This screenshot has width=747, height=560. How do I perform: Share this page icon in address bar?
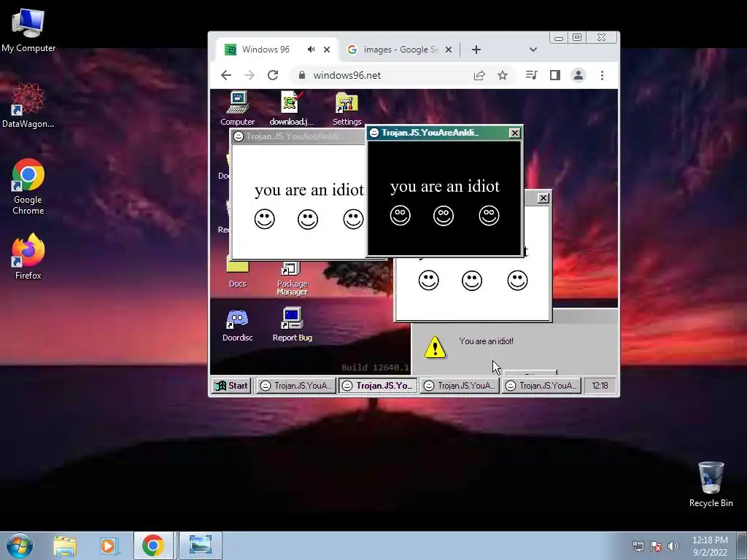click(479, 75)
